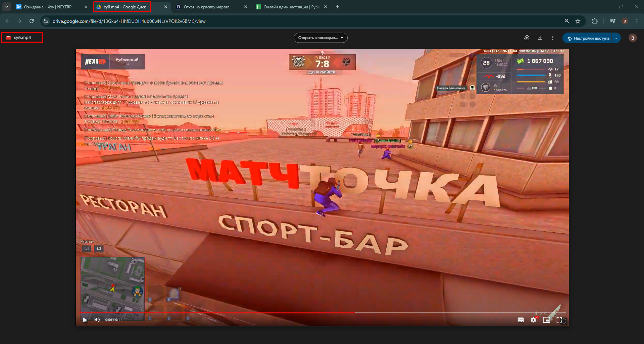Close the Откат на красаву марата tab
644x344 pixels.
[246, 7]
